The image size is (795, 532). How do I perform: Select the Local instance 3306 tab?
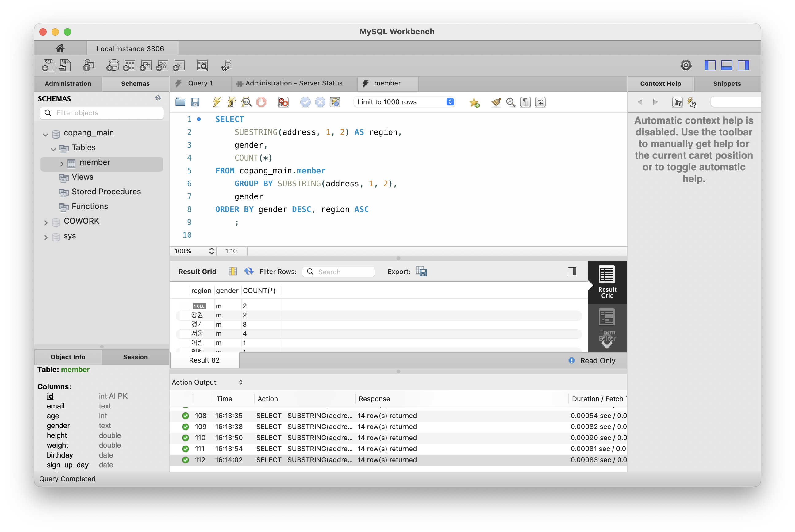coord(132,48)
